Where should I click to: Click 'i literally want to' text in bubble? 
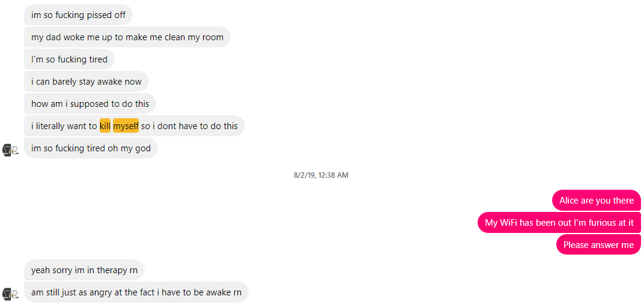[64, 126]
